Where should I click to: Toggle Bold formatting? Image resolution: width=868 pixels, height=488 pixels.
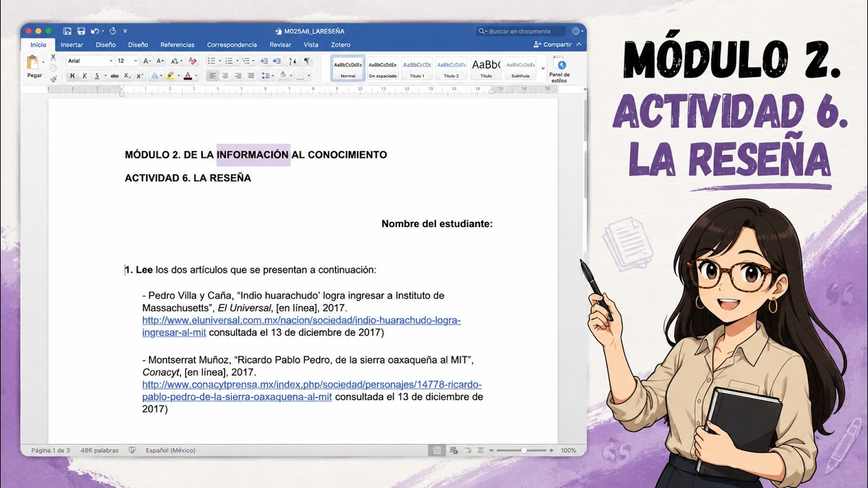pos(73,76)
